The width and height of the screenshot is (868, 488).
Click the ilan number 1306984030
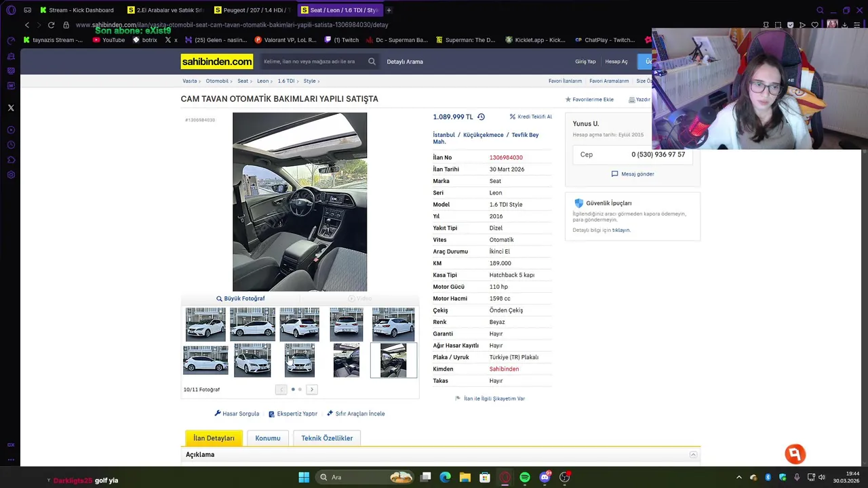[x=506, y=157]
